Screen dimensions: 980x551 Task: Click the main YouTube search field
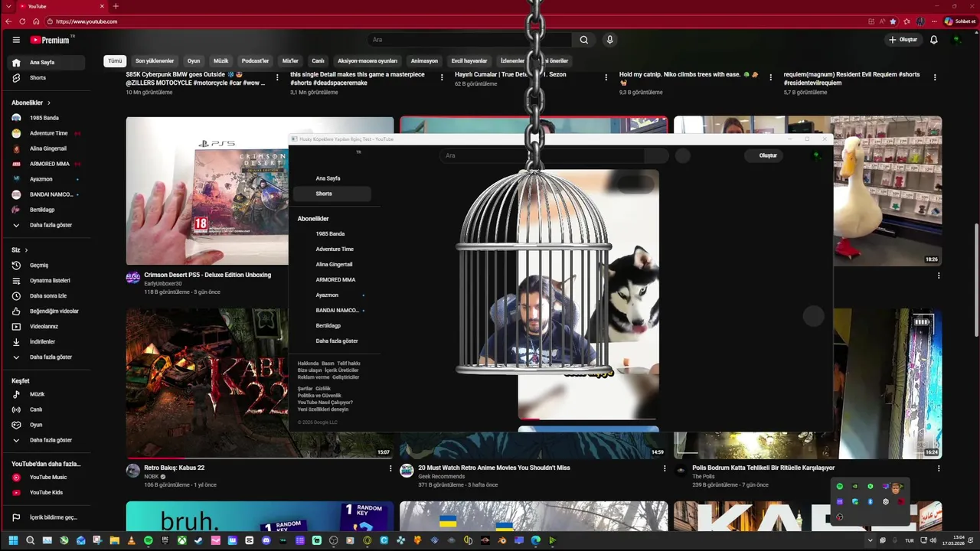click(x=469, y=40)
